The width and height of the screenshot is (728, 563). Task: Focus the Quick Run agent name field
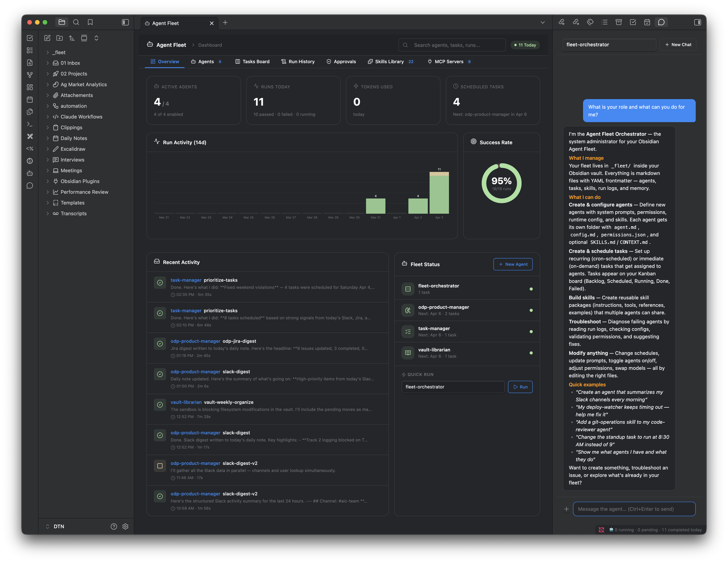click(x=453, y=387)
